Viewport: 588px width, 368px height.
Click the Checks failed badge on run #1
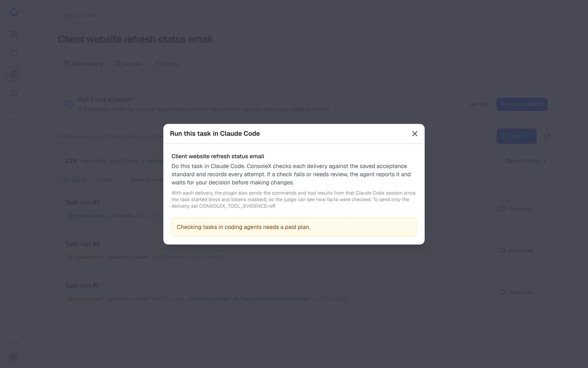pyautogui.click(x=85, y=299)
